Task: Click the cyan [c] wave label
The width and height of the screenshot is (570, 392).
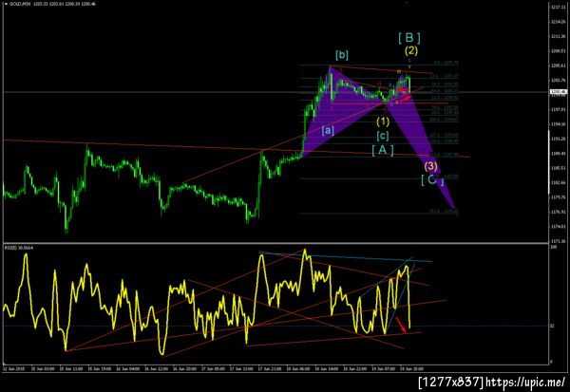Action: click(383, 136)
